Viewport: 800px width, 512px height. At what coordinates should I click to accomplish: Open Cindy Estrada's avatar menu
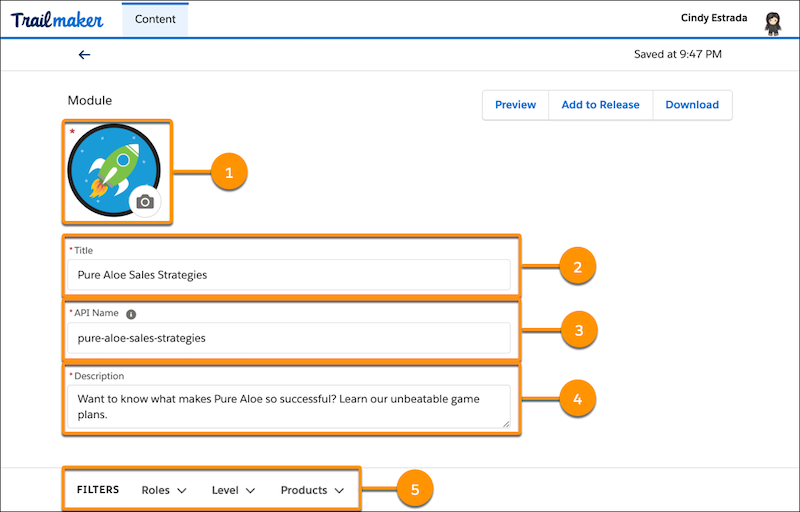(772, 23)
